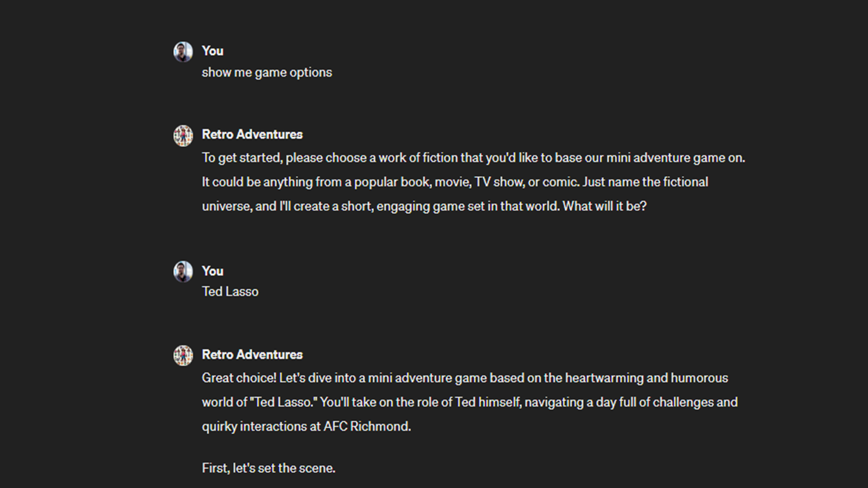Click the user avatar beside the "Ted Lasso" message
The height and width of the screenshot is (488, 868).
[x=183, y=272]
